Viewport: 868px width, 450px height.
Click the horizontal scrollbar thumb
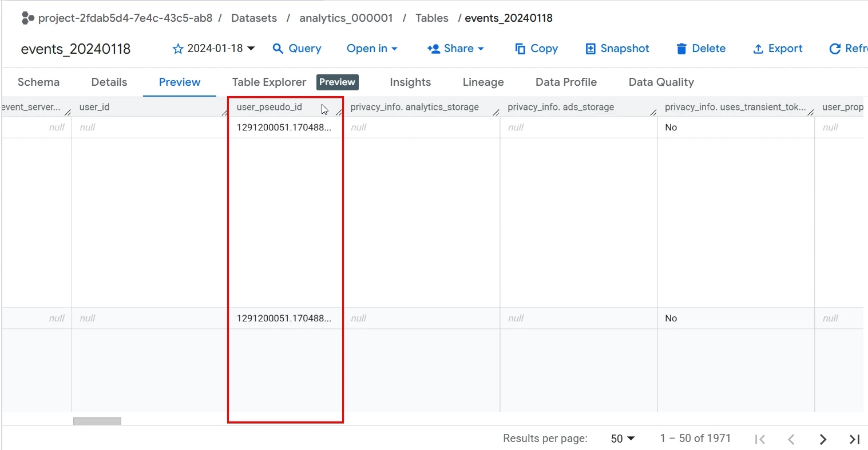point(97,421)
